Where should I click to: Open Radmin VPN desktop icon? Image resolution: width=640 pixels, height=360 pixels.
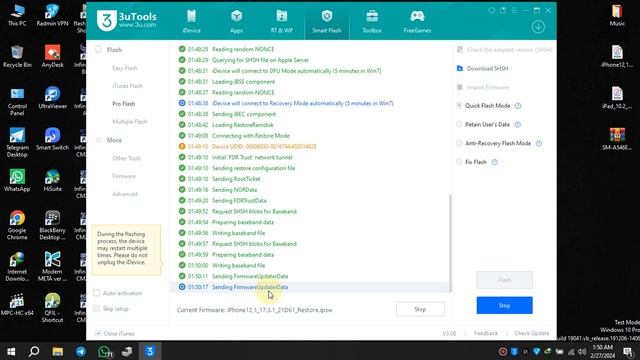point(52,16)
